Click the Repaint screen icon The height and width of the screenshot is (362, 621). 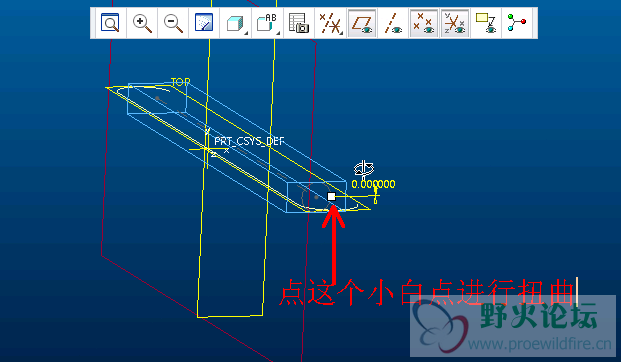[204, 23]
